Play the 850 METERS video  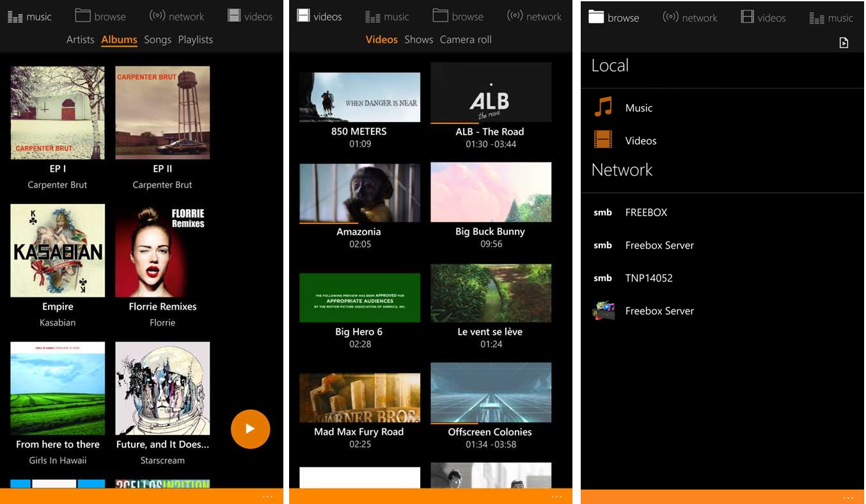pos(360,97)
